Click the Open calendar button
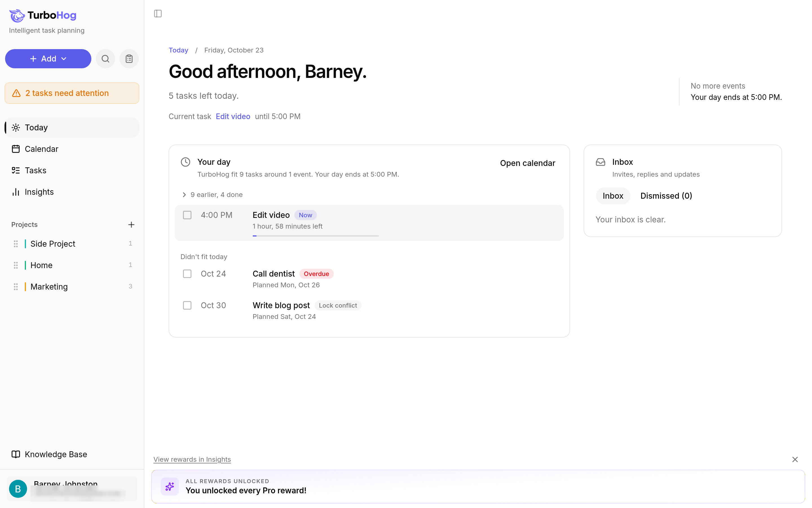The width and height of the screenshot is (812, 508). (x=528, y=163)
